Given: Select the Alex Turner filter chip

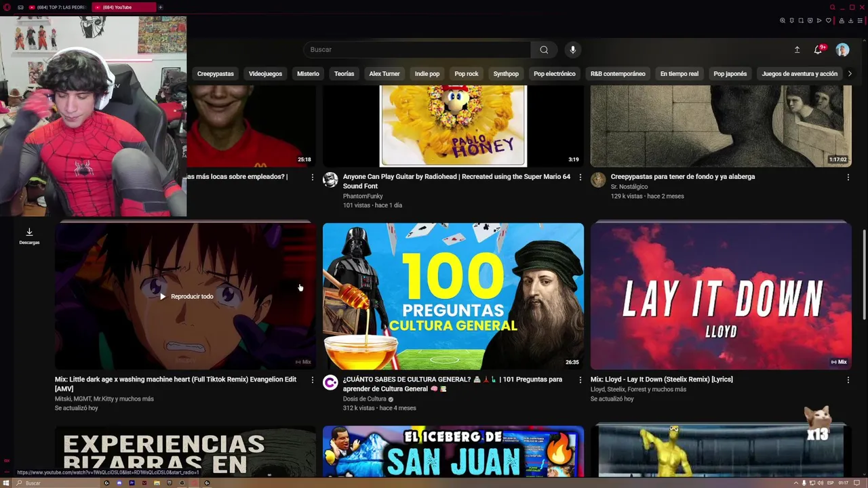Looking at the screenshot, I should [384, 74].
